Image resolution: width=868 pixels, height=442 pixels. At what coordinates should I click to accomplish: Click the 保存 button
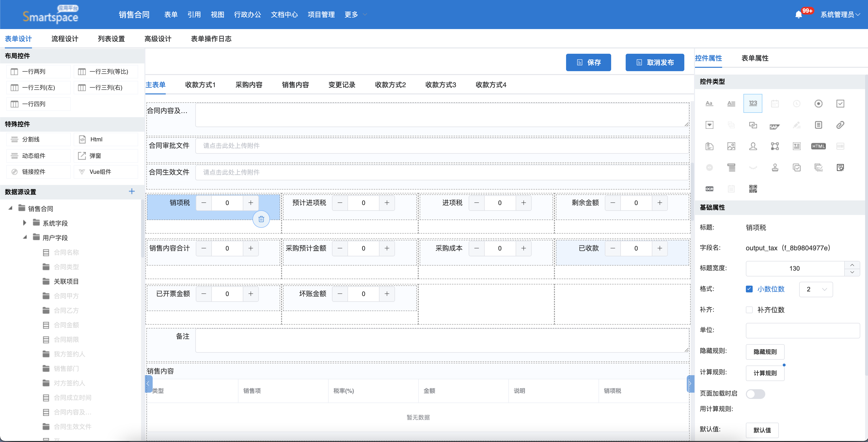(x=588, y=62)
